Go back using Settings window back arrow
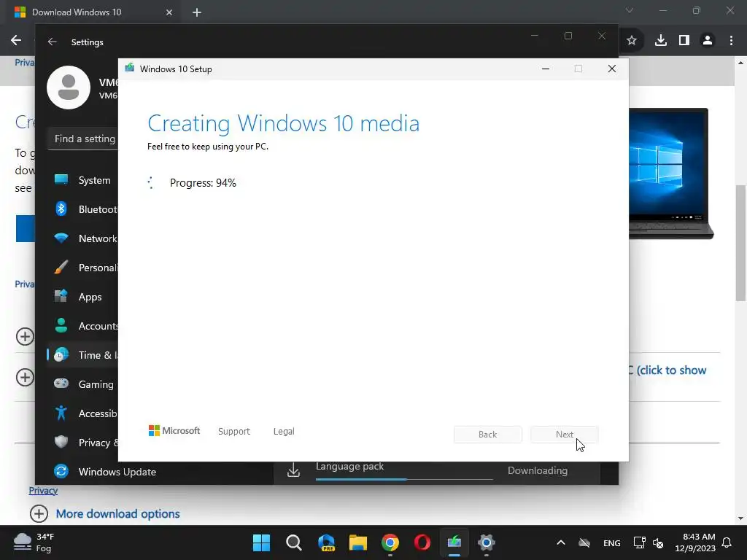Screen dimensions: 747x560 point(52,42)
